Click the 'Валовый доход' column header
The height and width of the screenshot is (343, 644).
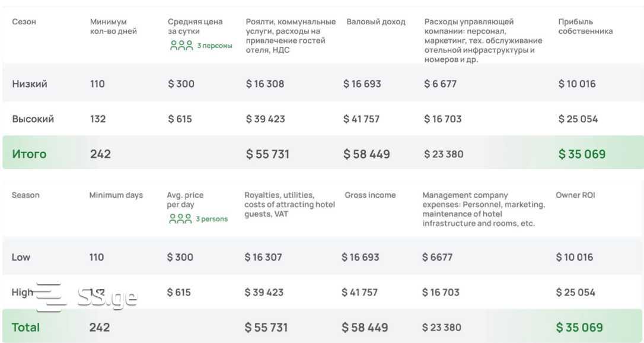click(376, 22)
